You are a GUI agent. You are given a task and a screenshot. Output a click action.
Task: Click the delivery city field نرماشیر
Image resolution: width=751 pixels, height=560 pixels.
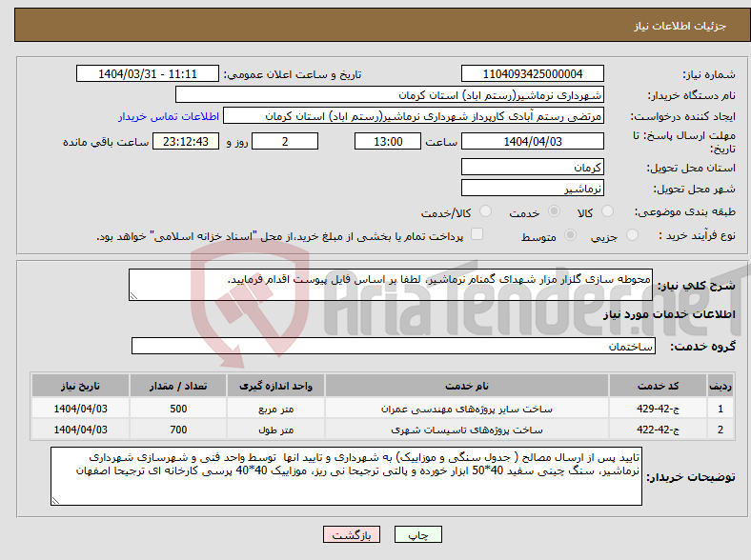(x=532, y=189)
